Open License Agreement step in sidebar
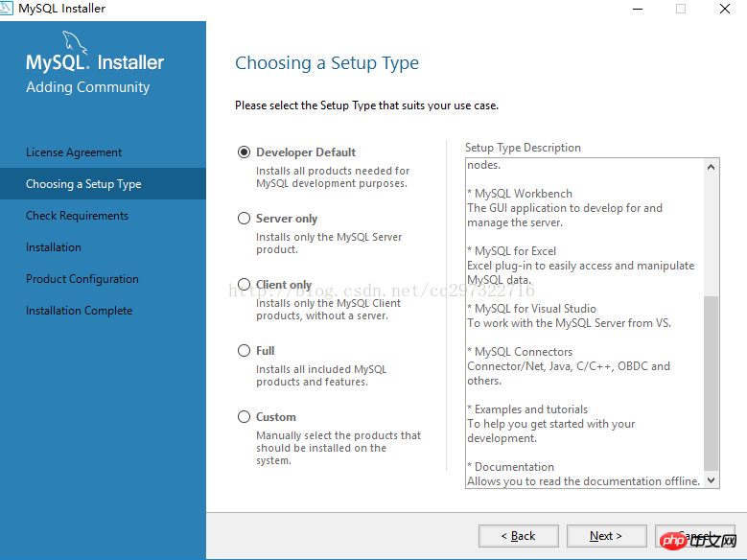 coord(74,152)
